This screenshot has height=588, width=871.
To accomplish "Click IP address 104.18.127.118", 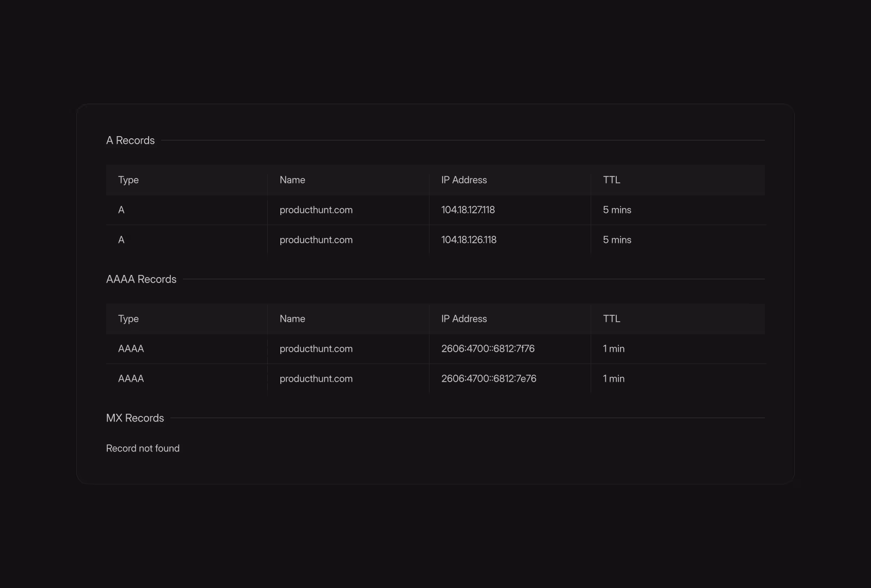I will [x=467, y=210].
